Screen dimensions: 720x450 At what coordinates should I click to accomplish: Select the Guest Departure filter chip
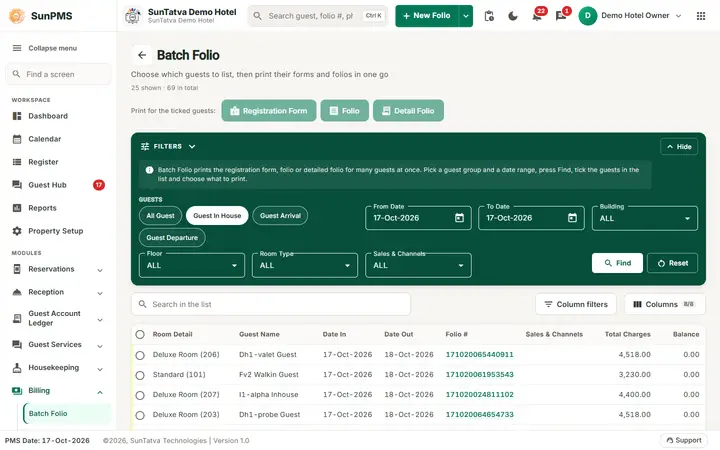pos(172,237)
